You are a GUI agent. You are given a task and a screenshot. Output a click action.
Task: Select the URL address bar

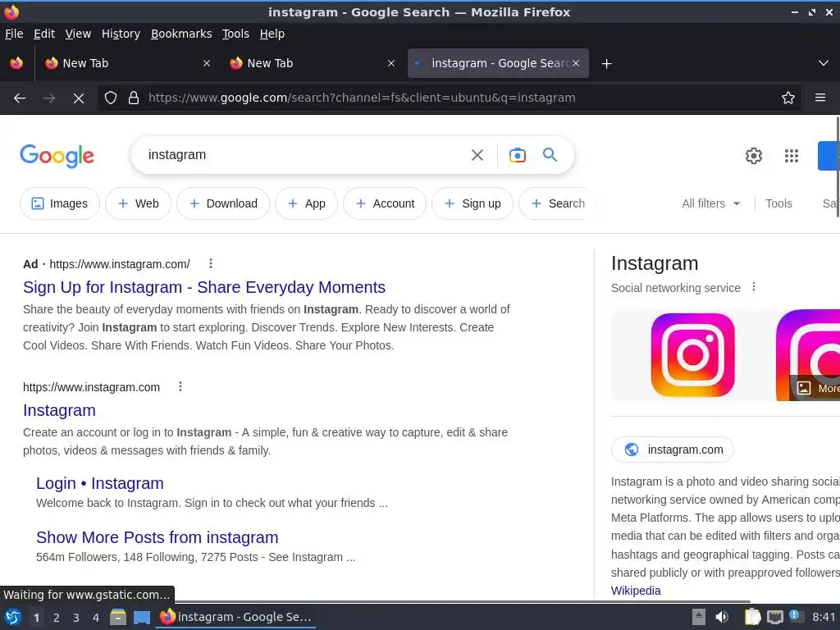pyautogui.click(x=449, y=98)
